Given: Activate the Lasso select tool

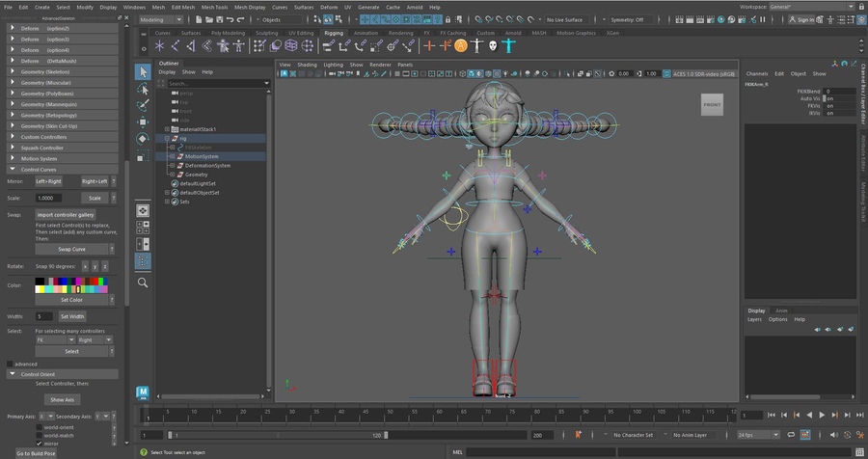Looking at the screenshot, I should (x=143, y=88).
